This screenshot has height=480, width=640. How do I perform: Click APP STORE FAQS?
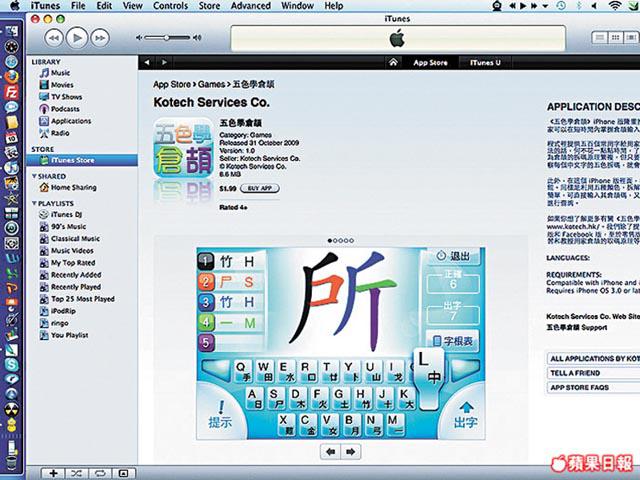point(593,387)
